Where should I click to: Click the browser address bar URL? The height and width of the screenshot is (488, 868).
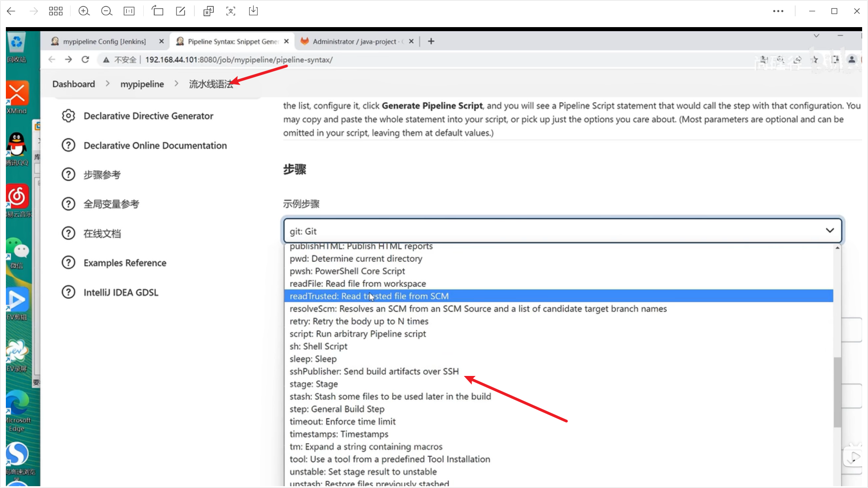pos(239,60)
